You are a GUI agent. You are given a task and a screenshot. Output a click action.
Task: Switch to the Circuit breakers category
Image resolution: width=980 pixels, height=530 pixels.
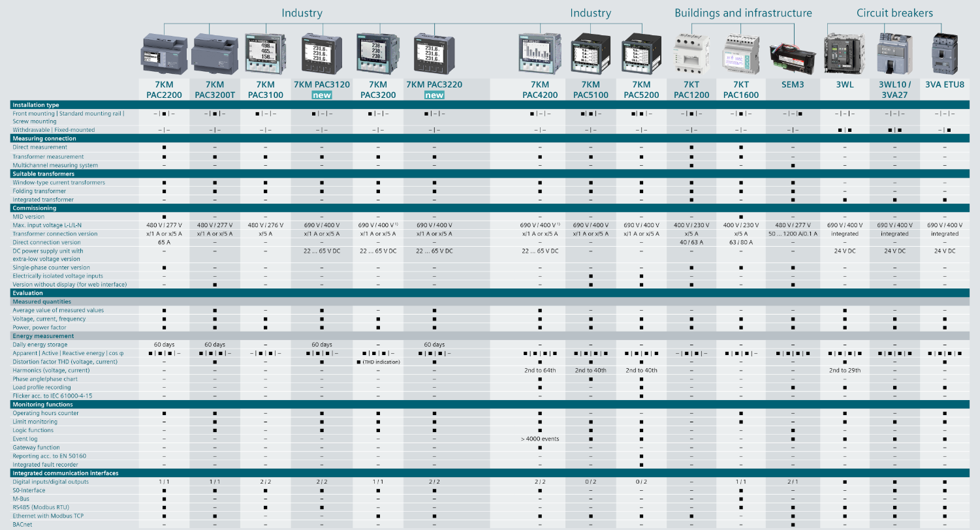click(894, 12)
